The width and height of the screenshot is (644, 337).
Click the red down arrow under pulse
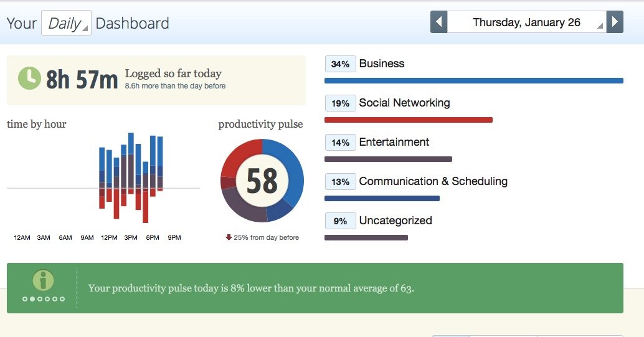click(229, 237)
